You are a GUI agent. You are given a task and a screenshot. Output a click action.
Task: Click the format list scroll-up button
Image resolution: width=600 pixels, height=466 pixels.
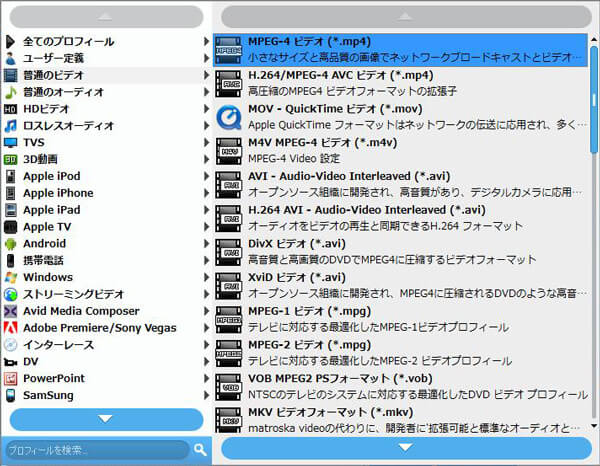point(406,16)
